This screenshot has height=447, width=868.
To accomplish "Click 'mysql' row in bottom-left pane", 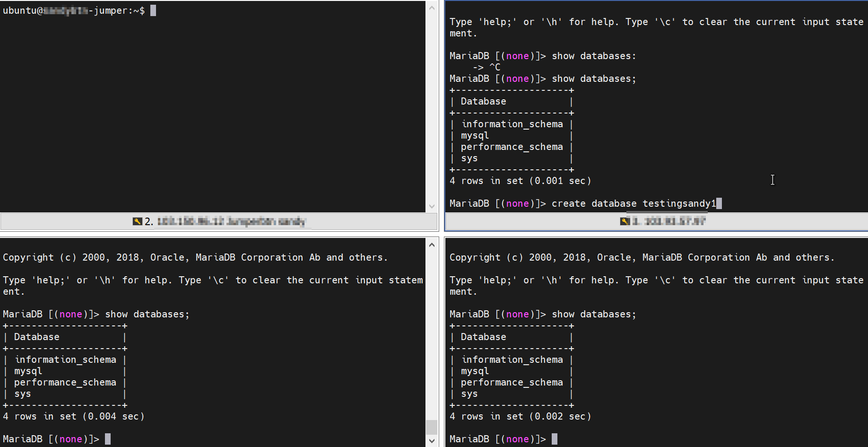I will [28, 371].
